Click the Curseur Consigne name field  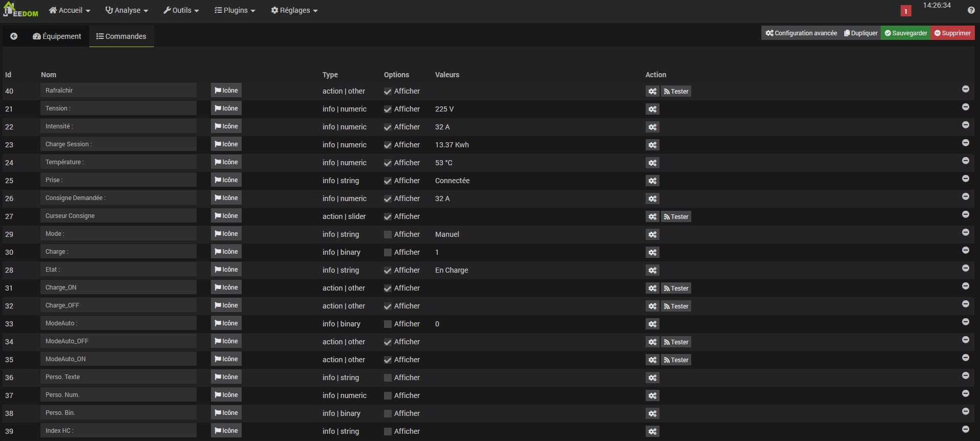[x=118, y=216]
